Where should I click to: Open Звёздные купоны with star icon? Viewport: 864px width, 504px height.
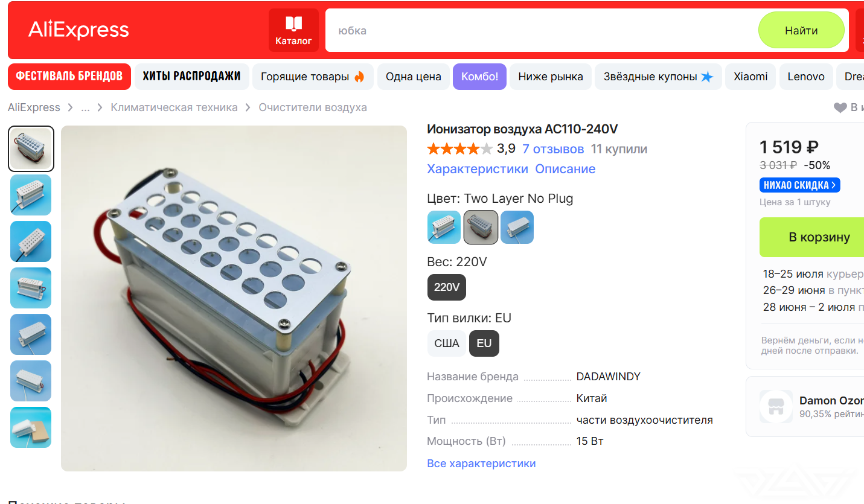click(x=658, y=77)
